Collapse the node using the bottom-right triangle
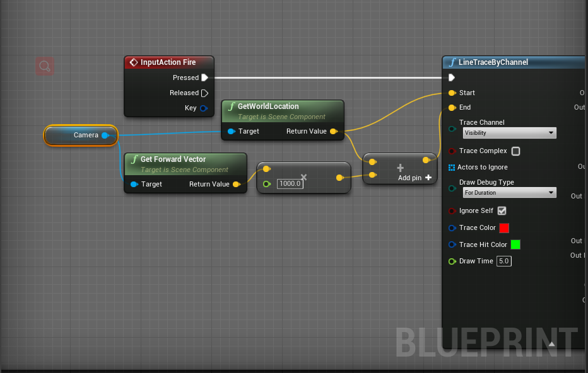This screenshot has height=373, width=588. (x=551, y=344)
